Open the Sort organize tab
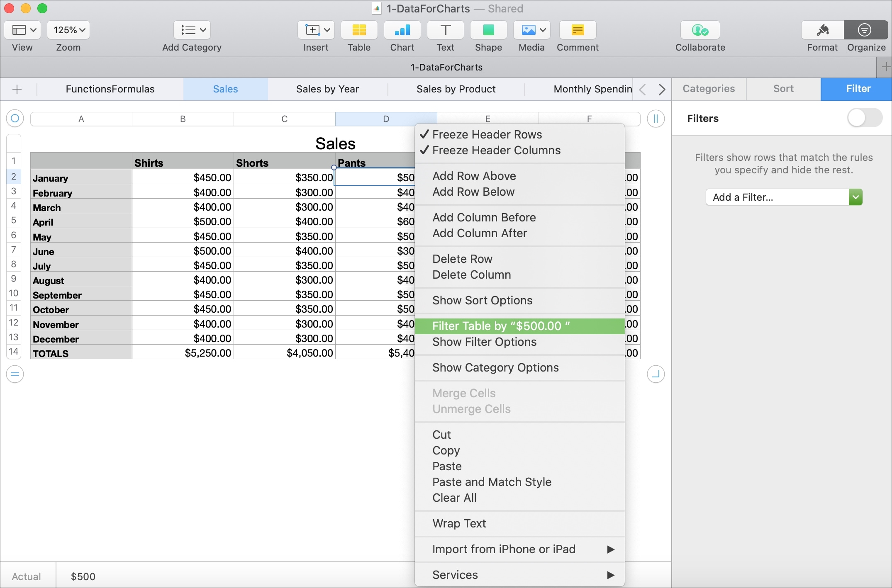Viewport: 892px width, 588px height. pos(783,89)
